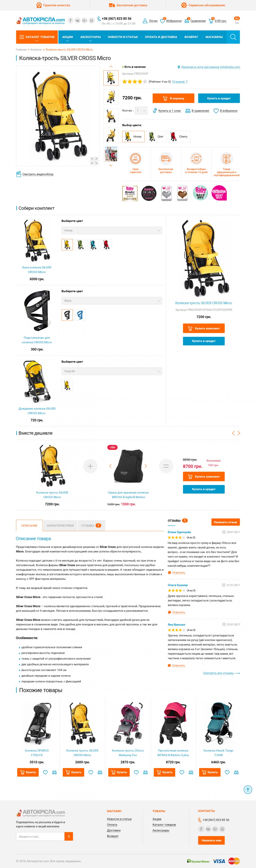Viewport: 256px width, 868px height.
Task: Compare the Коляска Hauck Tango T-Chilli
Action: tap(236, 772)
